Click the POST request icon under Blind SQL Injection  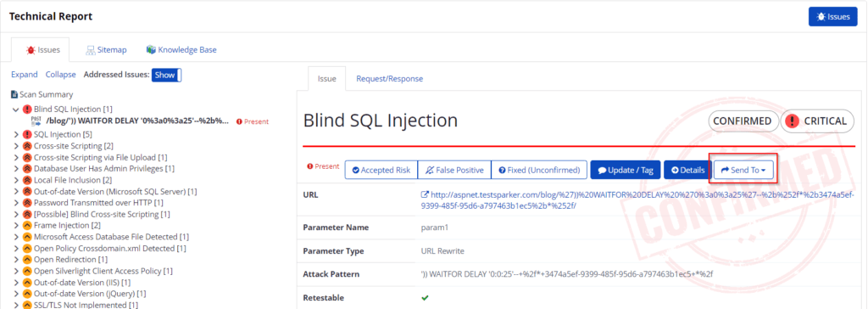(36, 121)
